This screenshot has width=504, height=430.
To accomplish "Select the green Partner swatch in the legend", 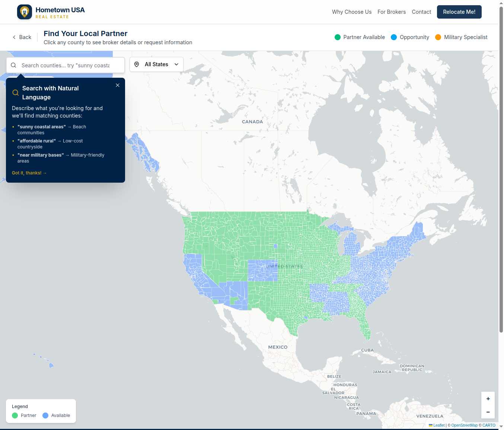I will [15, 415].
